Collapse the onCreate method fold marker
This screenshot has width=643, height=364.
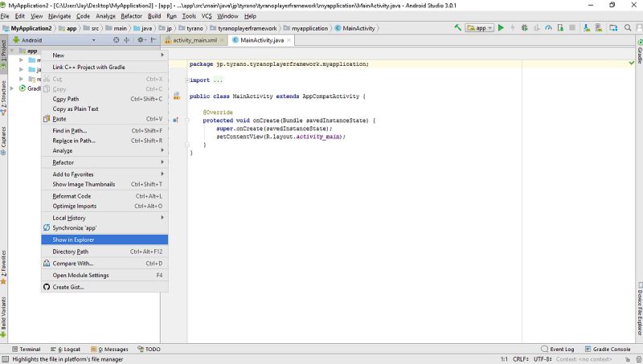tap(187, 120)
